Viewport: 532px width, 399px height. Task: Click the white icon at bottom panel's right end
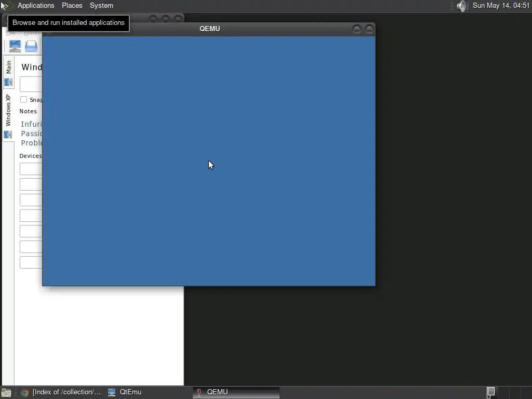490,392
